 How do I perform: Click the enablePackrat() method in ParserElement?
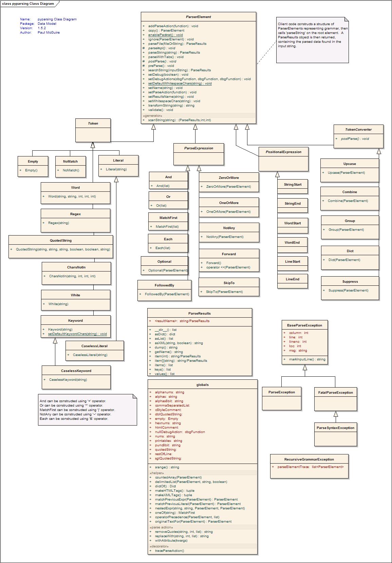point(165,35)
